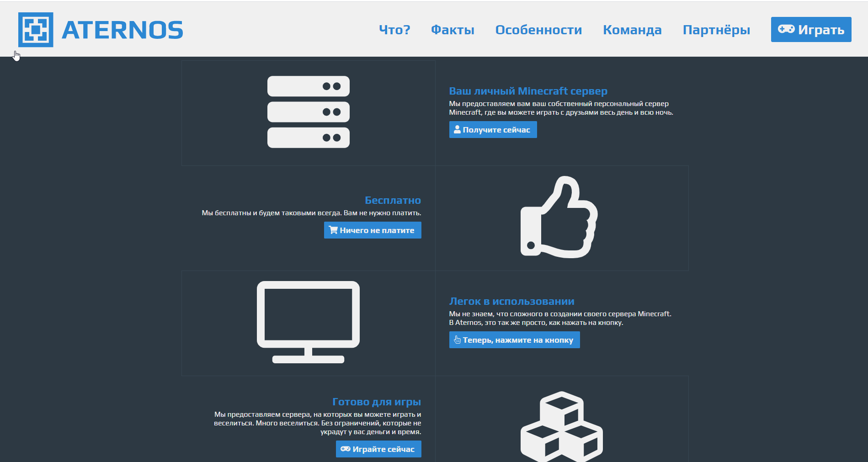Click the thumbs-up icon
This screenshot has width=868, height=462.
[559, 217]
